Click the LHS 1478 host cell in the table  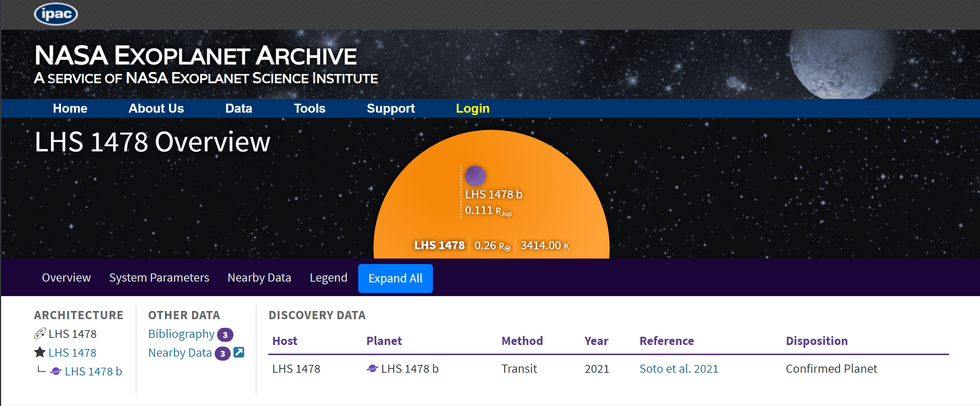pyautogui.click(x=296, y=369)
